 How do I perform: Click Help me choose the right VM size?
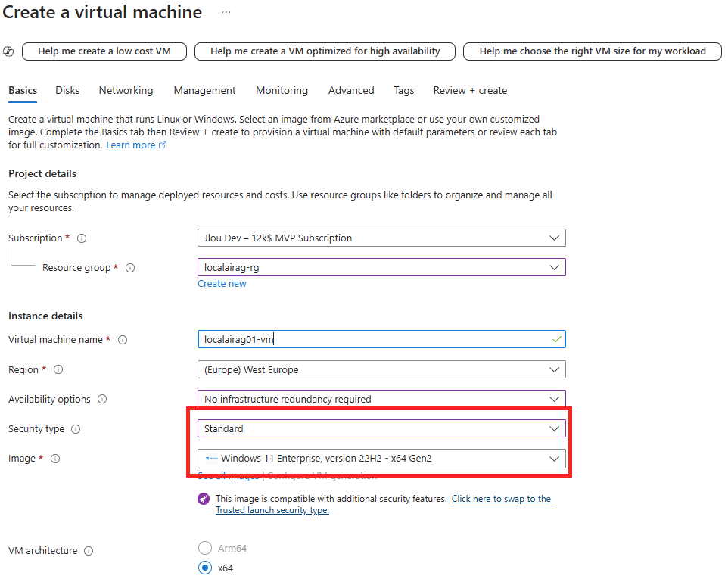click(593, 51)
